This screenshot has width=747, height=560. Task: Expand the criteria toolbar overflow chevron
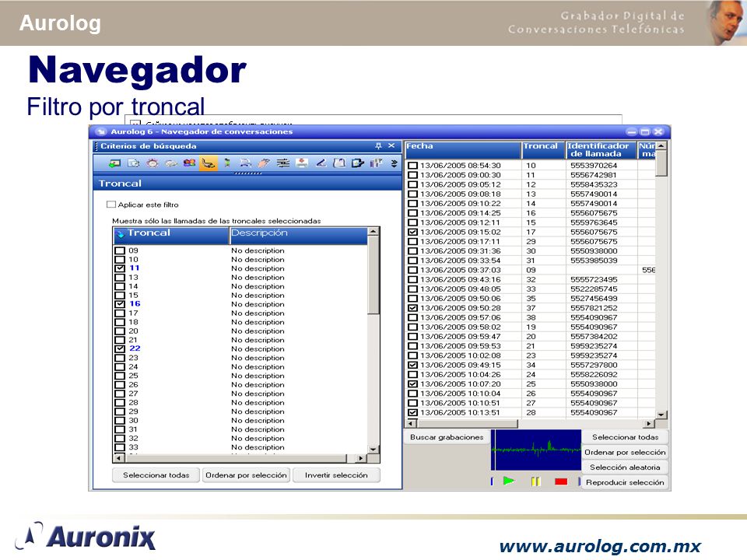[x=394, y=163]
